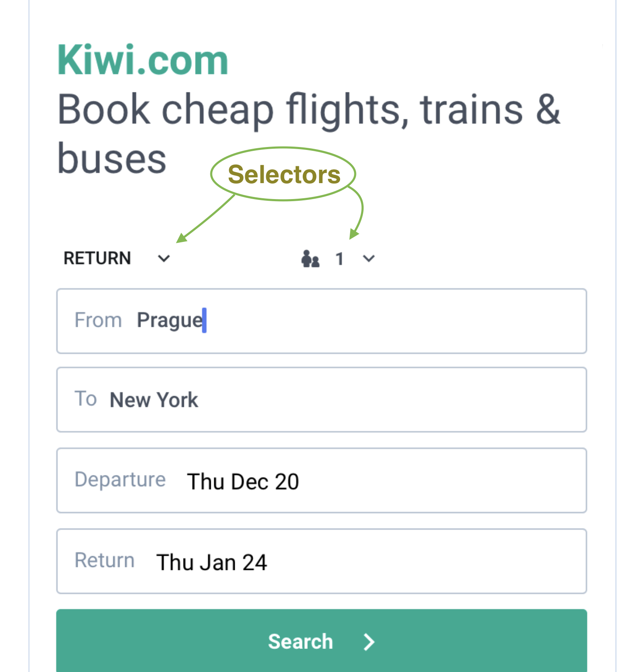Click the Kiwi.com heading link
This screenshot has width=634, height=672.
143,60
